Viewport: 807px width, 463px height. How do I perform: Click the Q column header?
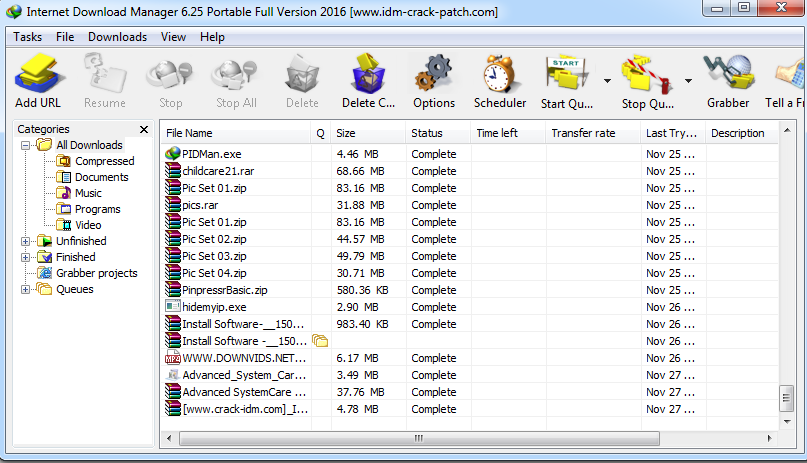tap(321, 133)
